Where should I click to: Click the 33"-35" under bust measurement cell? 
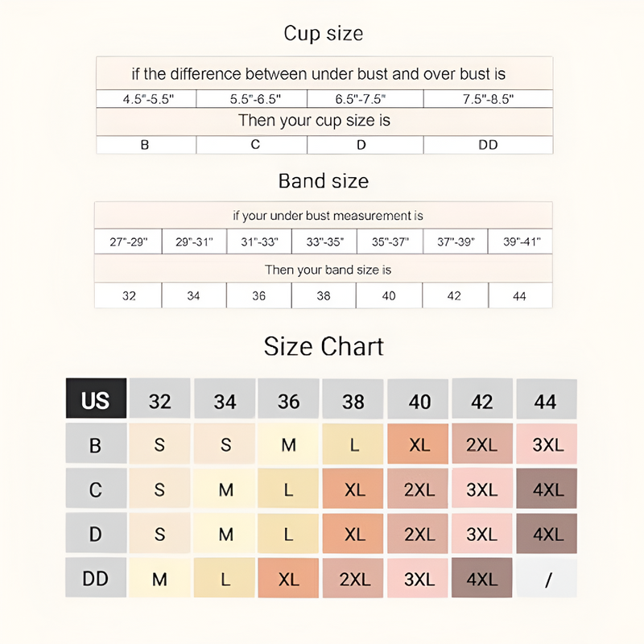point(324,242)
